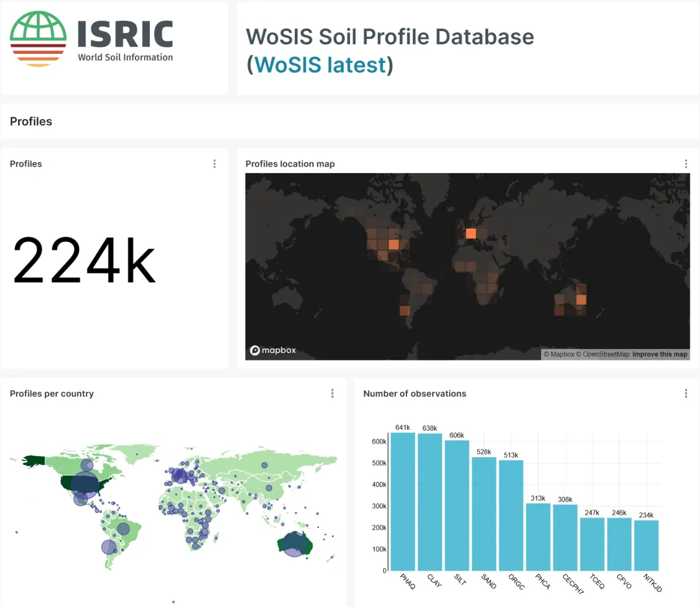This screenshot has height=607, width=700.
Task: Open the Profiles card options menu
Action: click(215, 164)
